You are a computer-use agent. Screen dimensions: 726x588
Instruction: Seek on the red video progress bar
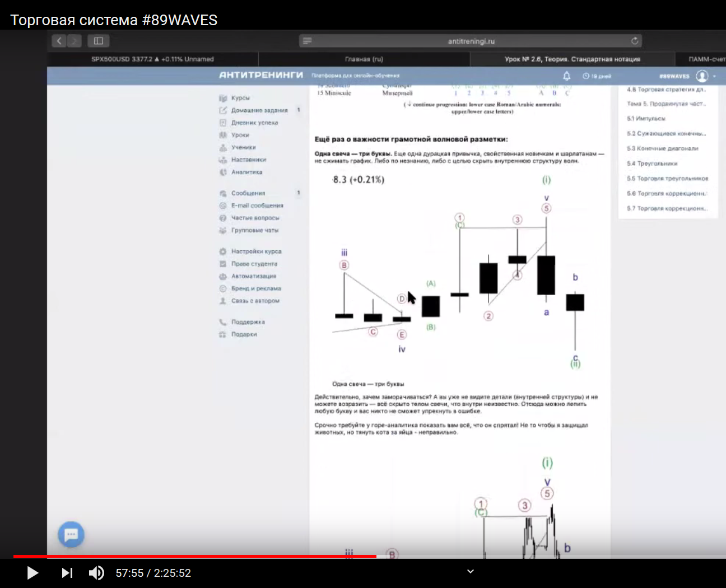pos(224,556)
